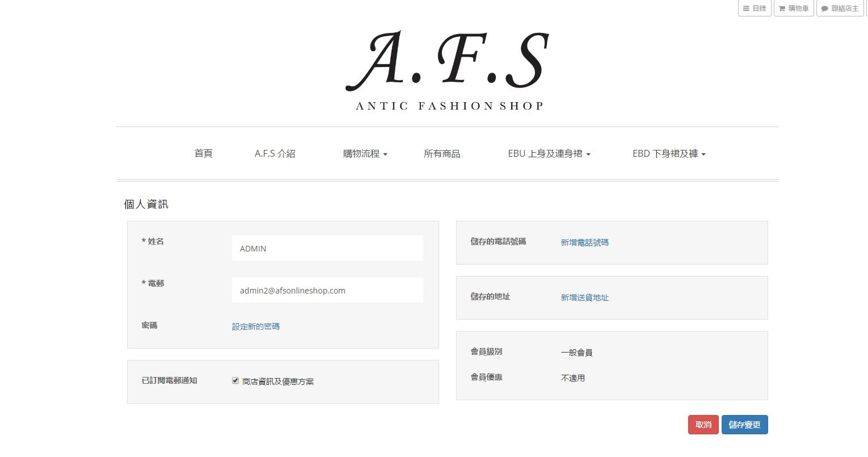Open the 目錄 menu button
Screen dimensions: 868x457
(755, 9)
